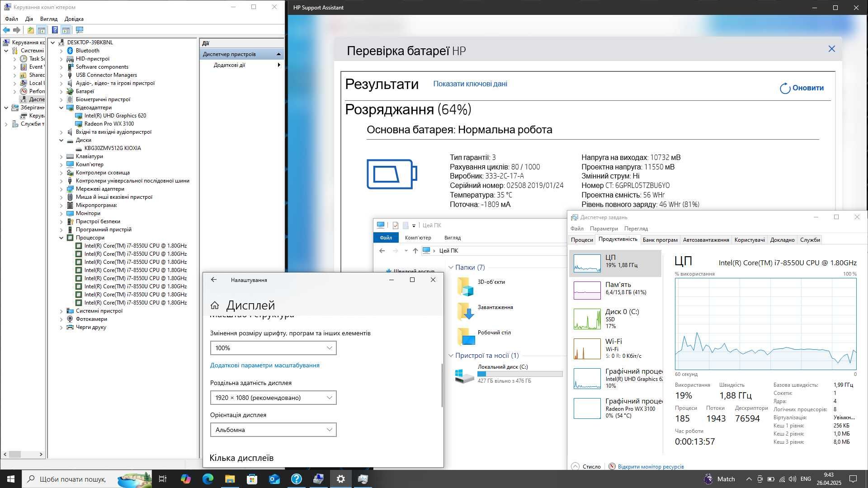Open the Робочий стіл folder
Viewport: 868px width, 488px height.
coord(484,337)
